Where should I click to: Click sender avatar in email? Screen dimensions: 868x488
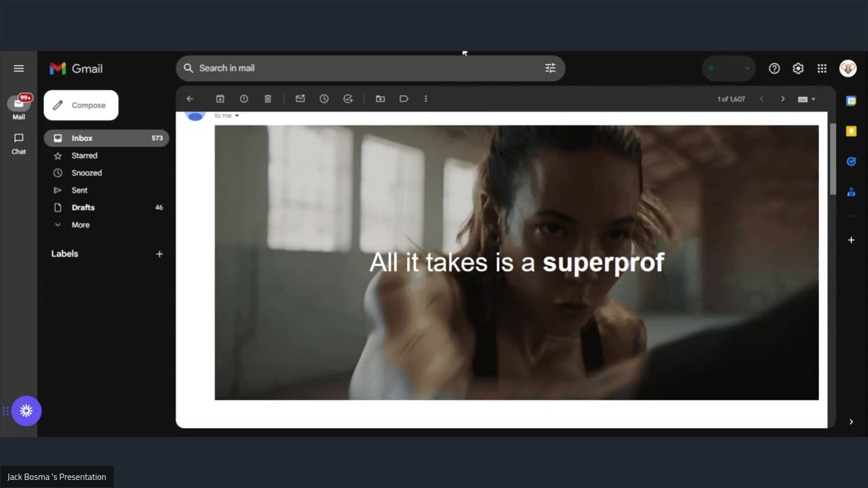195,116
